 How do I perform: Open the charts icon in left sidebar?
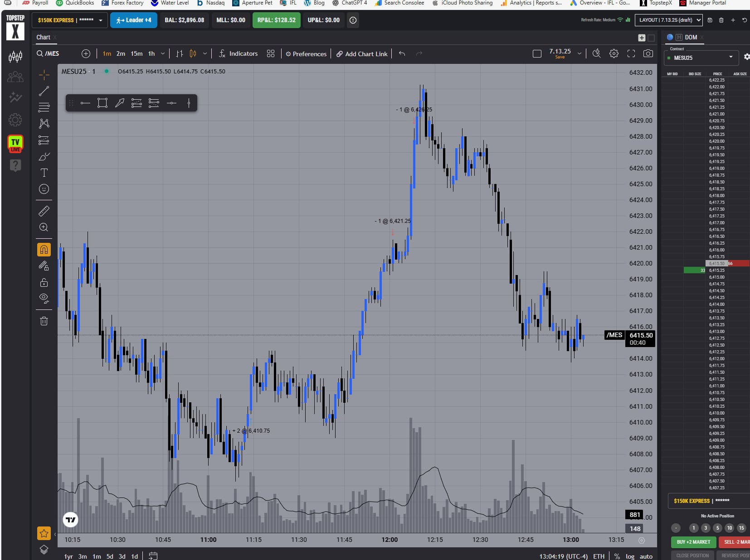tap(15, 57)
